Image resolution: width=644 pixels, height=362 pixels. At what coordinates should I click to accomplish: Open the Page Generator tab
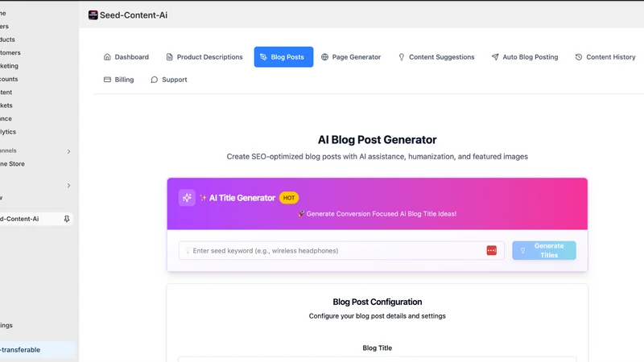pos(351,57)
